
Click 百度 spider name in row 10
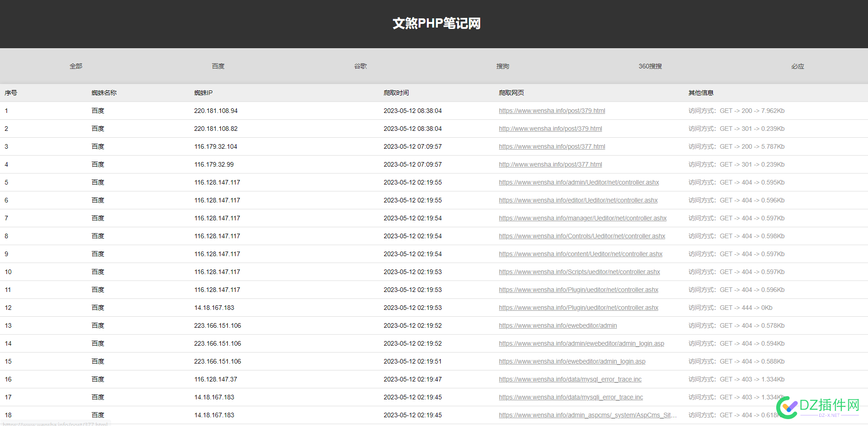(x=98, y=272)
